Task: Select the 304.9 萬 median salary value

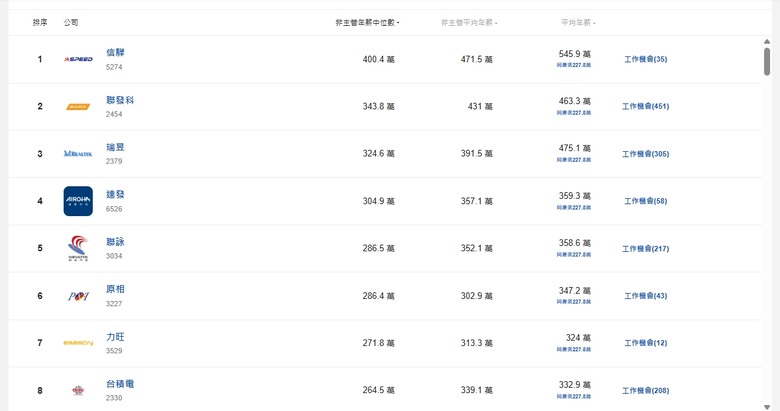Action: click(379, 201)
